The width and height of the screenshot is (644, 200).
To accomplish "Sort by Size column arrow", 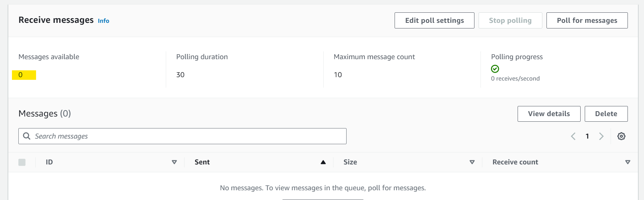I will click(472, 162).
